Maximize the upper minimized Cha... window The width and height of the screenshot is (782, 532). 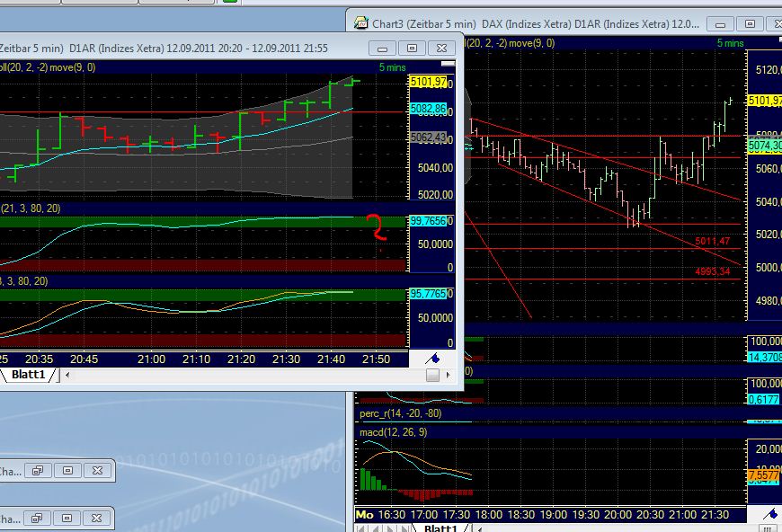pyautogui.click(x=67, y=470)
